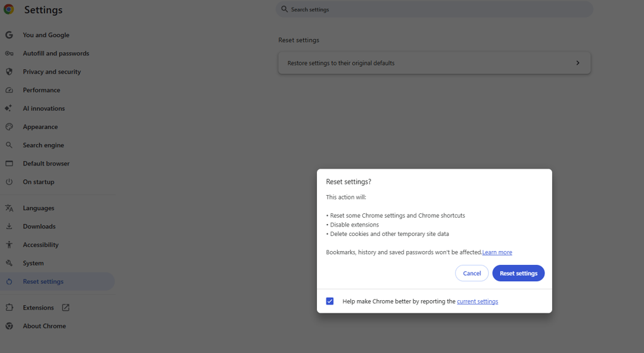This screenshot has width=644, height=353.
Task: Expand Restore settings to their original defaults arrow
Action: [x=578, y=63]
